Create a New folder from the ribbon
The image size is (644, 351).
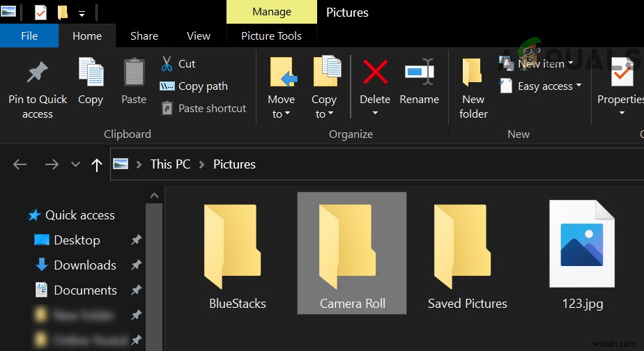pyautogui.click(x=473, y=88)
